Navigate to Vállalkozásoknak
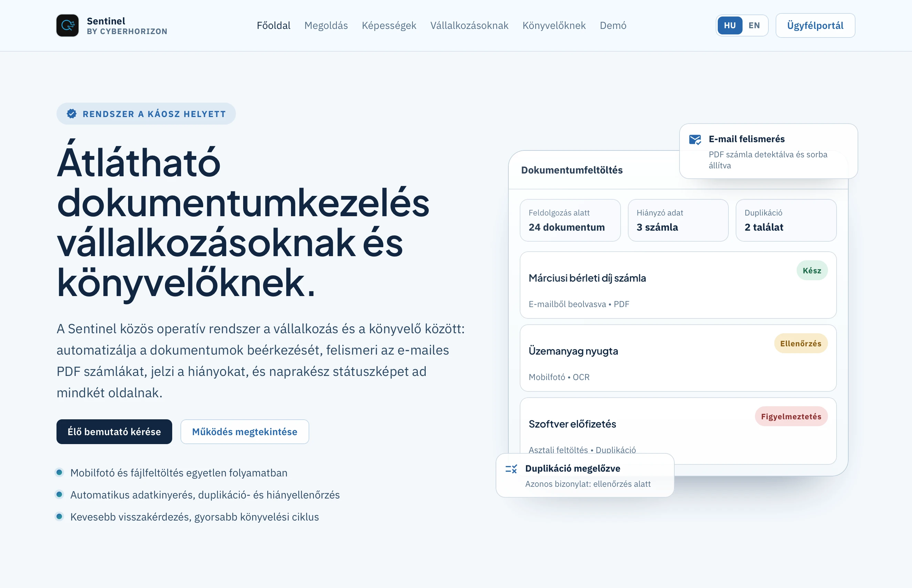The height and width of the screenshot is (588, 912). [x=469, y=25]
